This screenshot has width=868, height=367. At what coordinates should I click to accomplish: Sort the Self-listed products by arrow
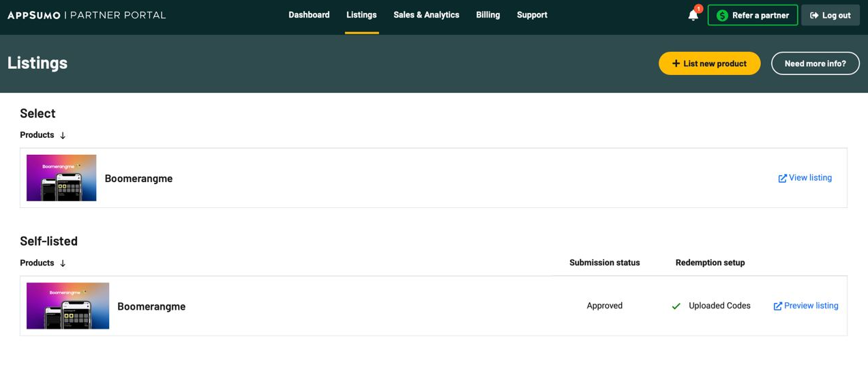(x=63, y=263)
